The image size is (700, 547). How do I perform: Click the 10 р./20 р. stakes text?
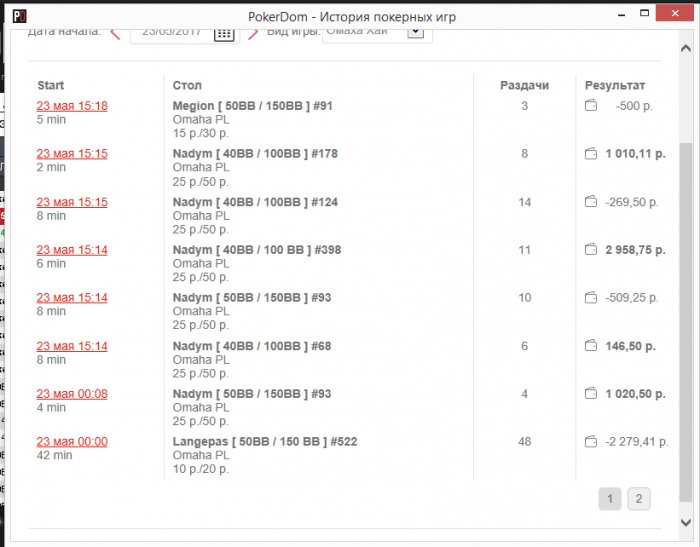coord(200,469)
